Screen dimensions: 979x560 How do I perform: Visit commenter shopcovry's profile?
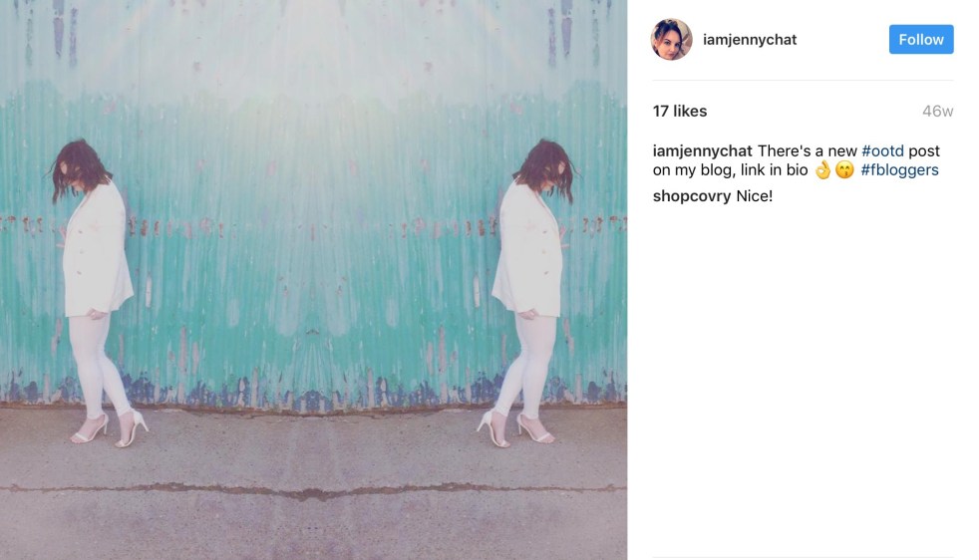[691, 196]
